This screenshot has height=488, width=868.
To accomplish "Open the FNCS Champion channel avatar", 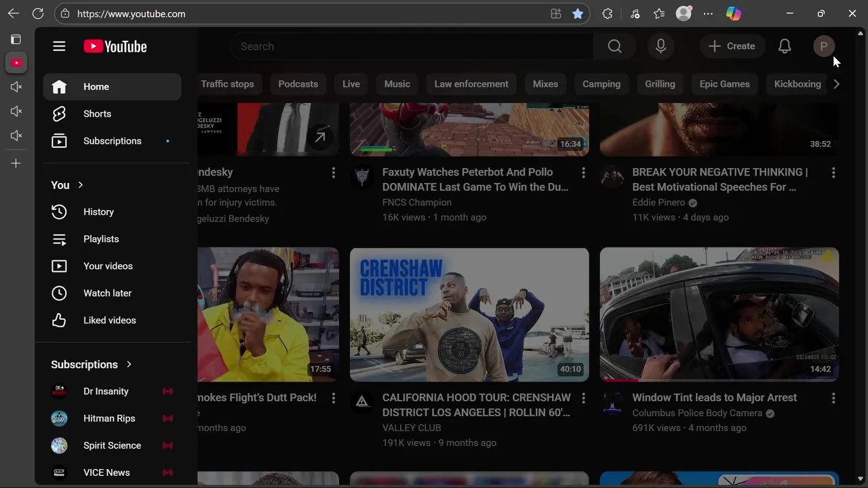I will (x=362, y=178).
